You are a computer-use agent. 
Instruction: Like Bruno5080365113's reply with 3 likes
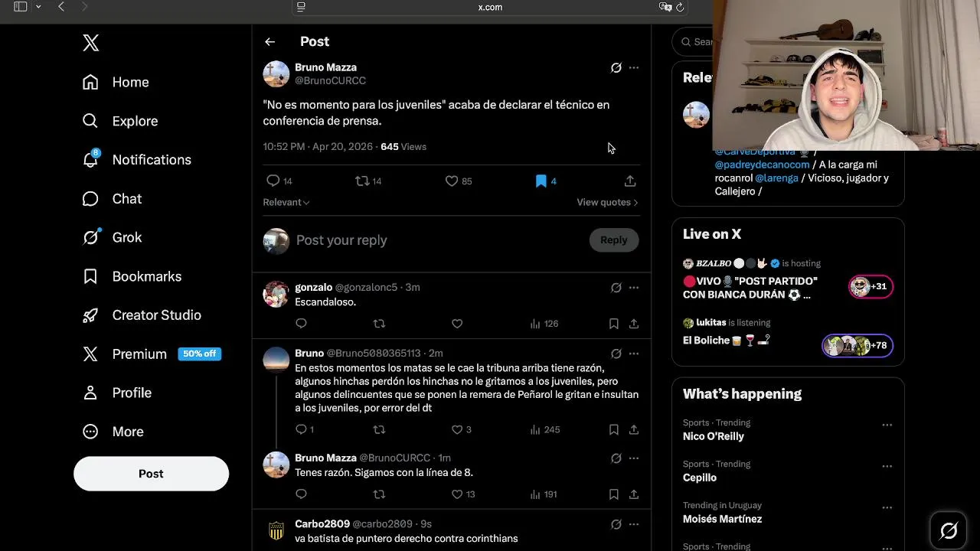(462, 429)
